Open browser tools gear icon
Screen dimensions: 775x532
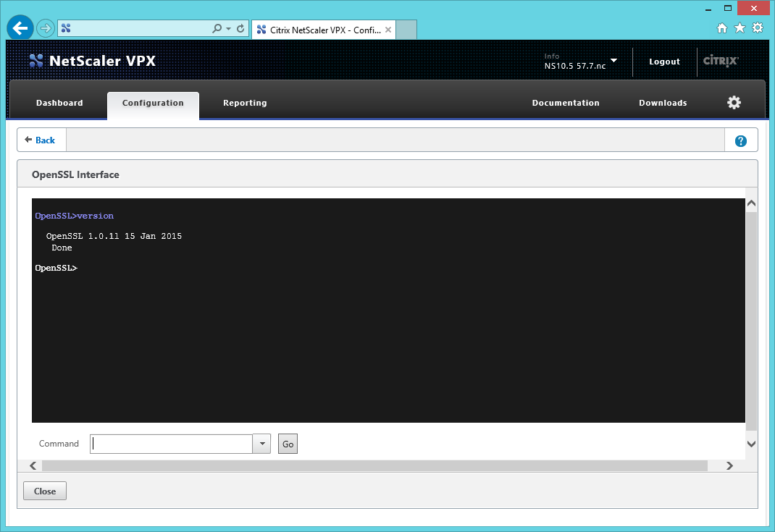[758, 28]
